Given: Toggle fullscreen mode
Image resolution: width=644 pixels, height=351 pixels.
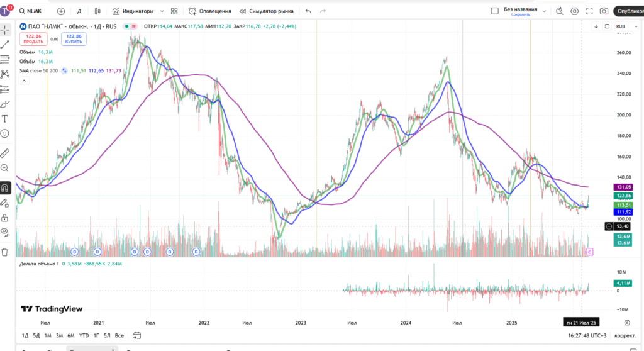Looking at the screenshot, I should [589, 11].
